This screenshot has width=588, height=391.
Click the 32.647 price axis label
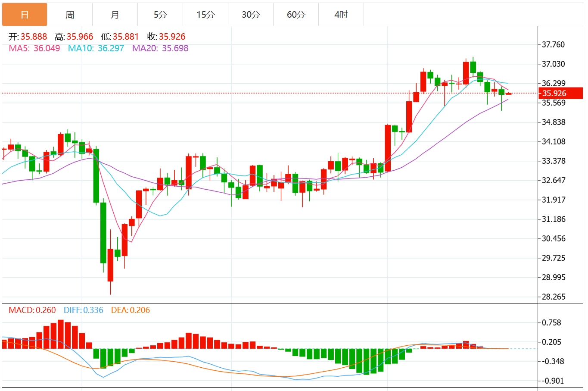tap(553, 180)
